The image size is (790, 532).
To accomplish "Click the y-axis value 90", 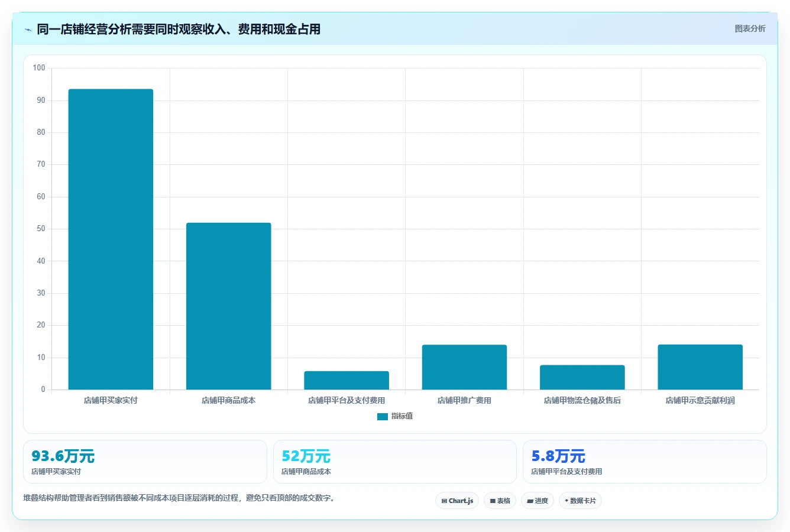I will (x=41, y=100).
